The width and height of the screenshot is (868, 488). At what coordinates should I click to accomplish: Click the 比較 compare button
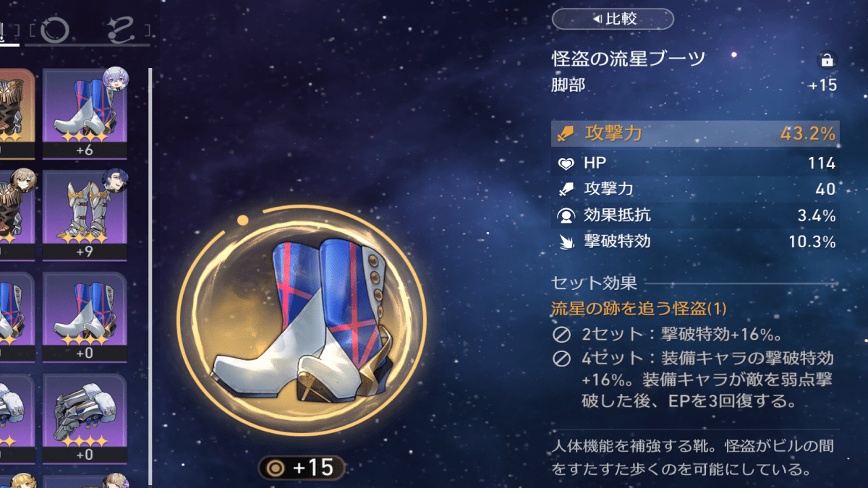click(613, 19)
